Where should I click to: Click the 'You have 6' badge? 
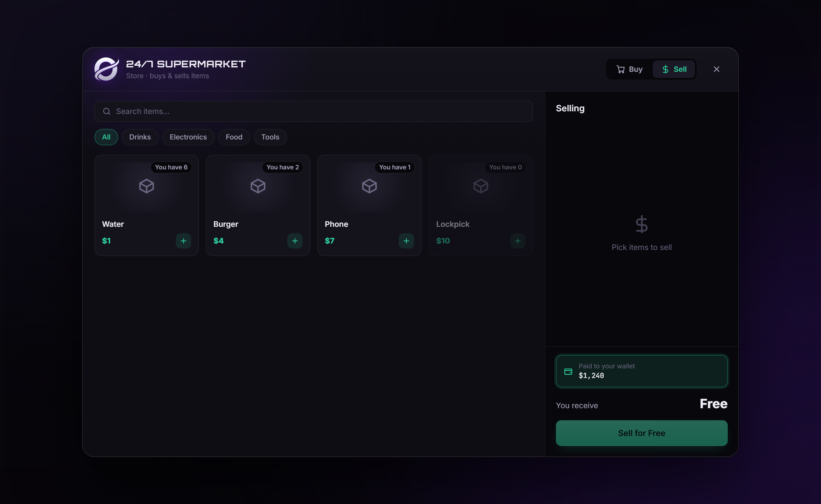[x=171, y=167]
